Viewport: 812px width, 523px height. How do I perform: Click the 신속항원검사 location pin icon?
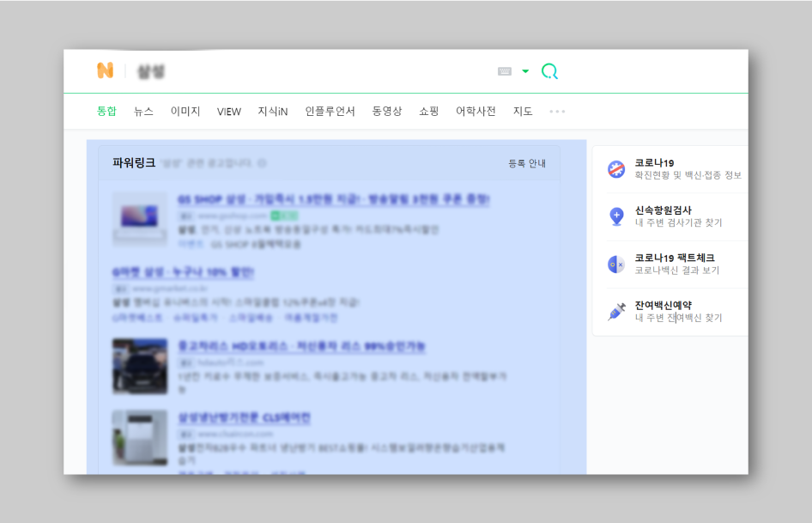click(x=616, y=216)
